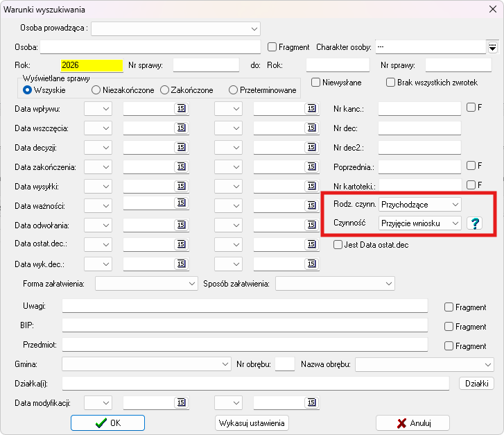Open second calendar picker for Data odwołania

312,225
